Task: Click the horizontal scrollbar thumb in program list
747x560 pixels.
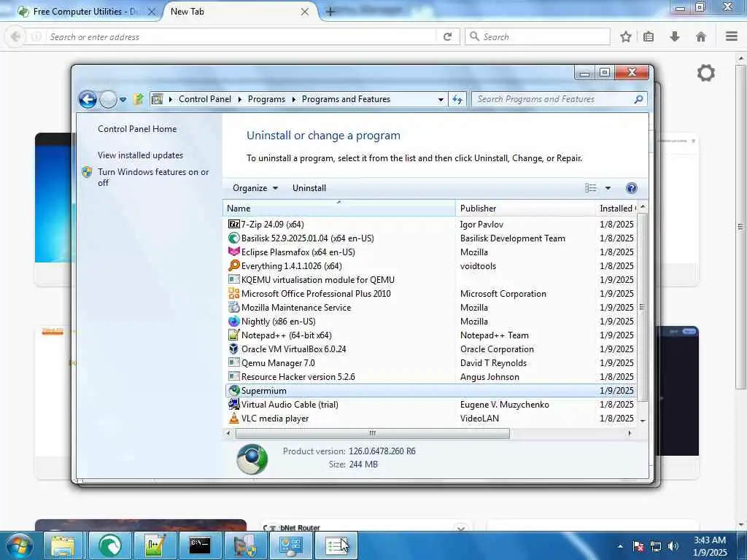Action: 373,433
